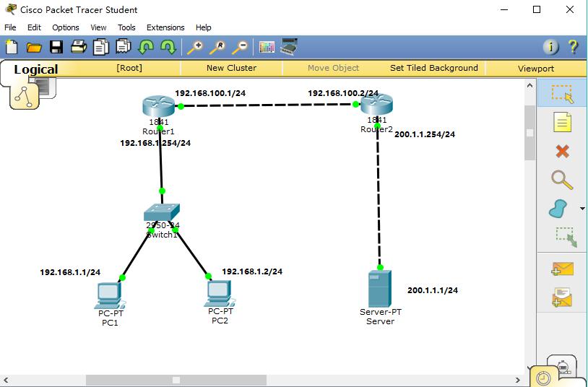
Task: Open the Extensions menu
Action: (165, 27)
